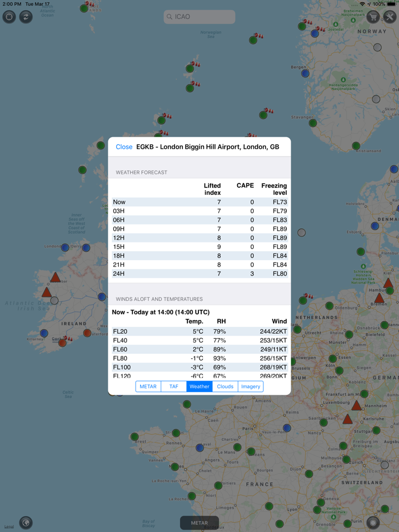Select the green station marker near Poitiers

pyautogui.click(x=218, y=485)
